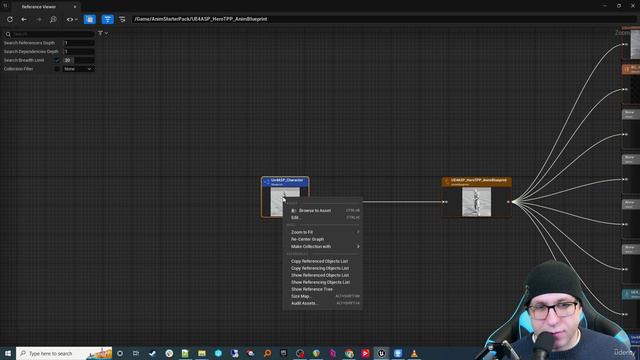Click the Type here to search taskbar box

(64, 353)
